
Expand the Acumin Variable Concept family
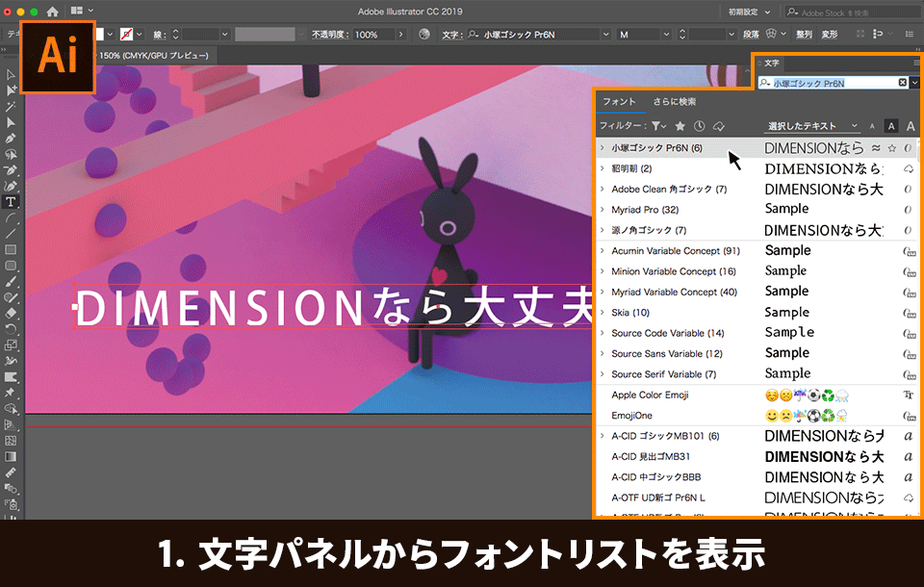[x=602, y=250]
